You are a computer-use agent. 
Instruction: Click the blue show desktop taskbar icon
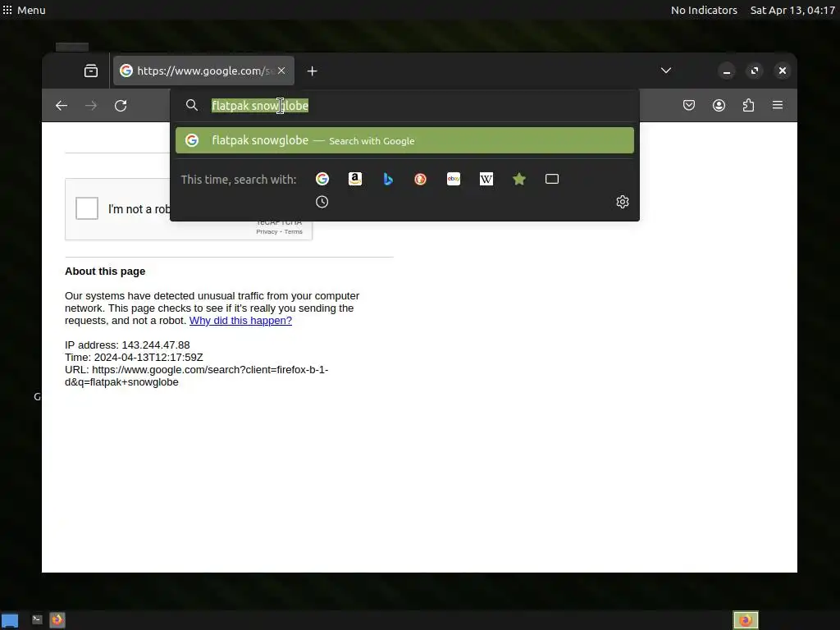10,620
